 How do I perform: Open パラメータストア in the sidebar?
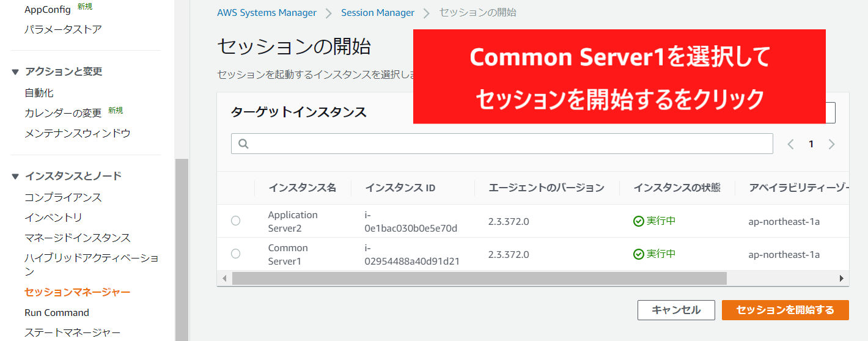click(63, 29)
